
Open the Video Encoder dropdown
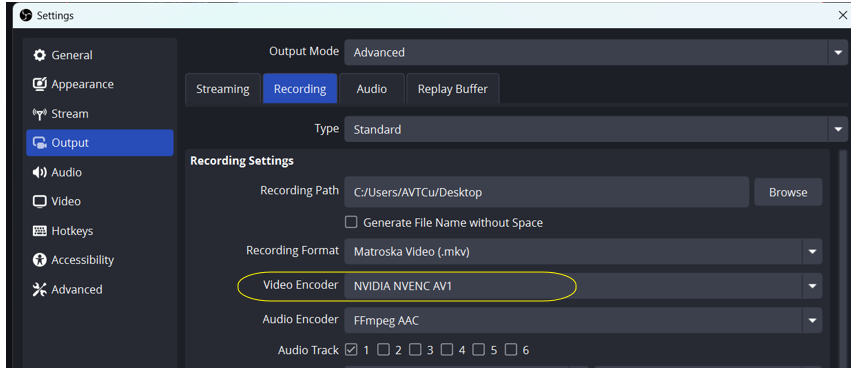583,286
